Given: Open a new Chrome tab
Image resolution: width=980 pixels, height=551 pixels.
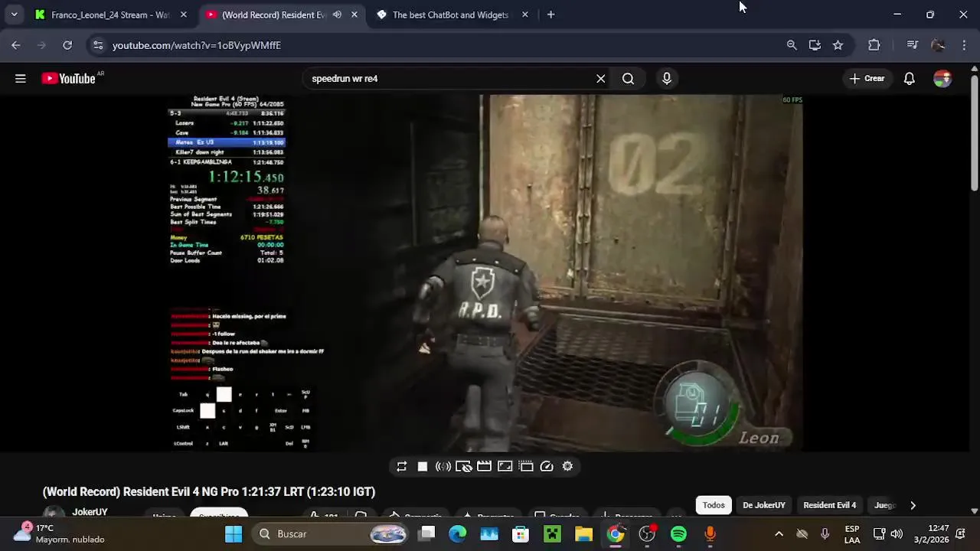Looking at the screenshot, I should pyautogui.click(x=550, y=15).
